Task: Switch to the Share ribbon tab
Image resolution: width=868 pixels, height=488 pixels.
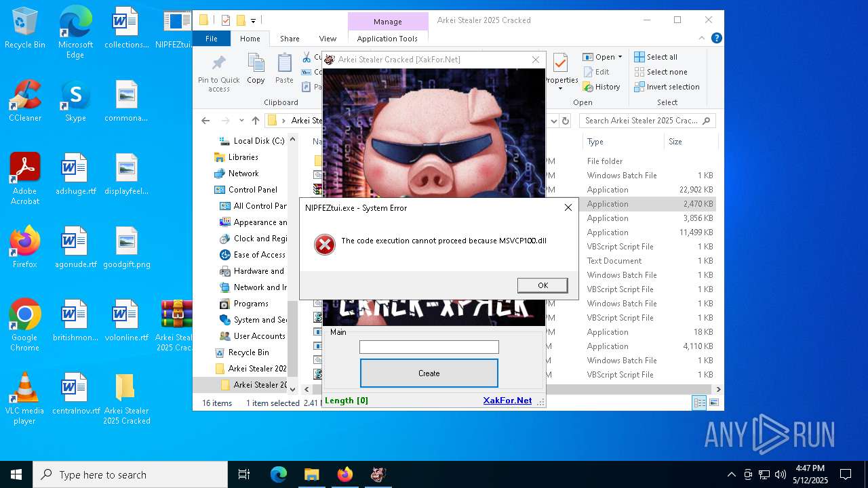Action: click(290, 39)
